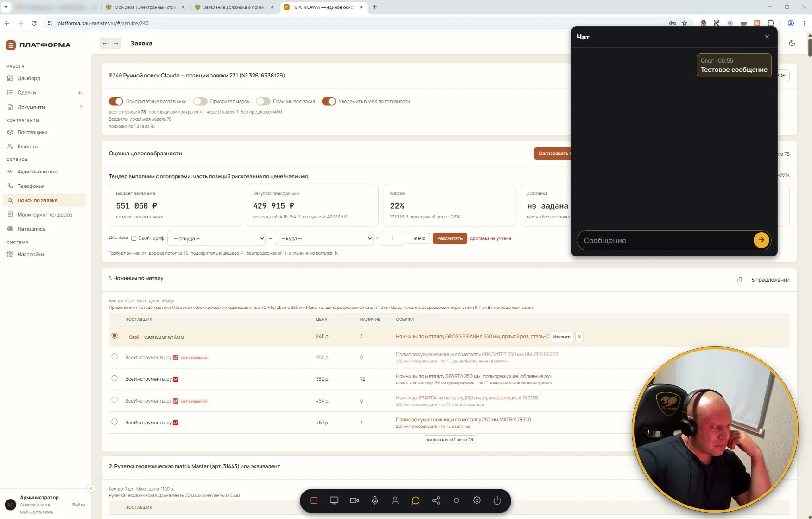
Task: Select the 467 р. ВсеИнструменты.ру offer radio button
Action: click(x=114, y=422)
